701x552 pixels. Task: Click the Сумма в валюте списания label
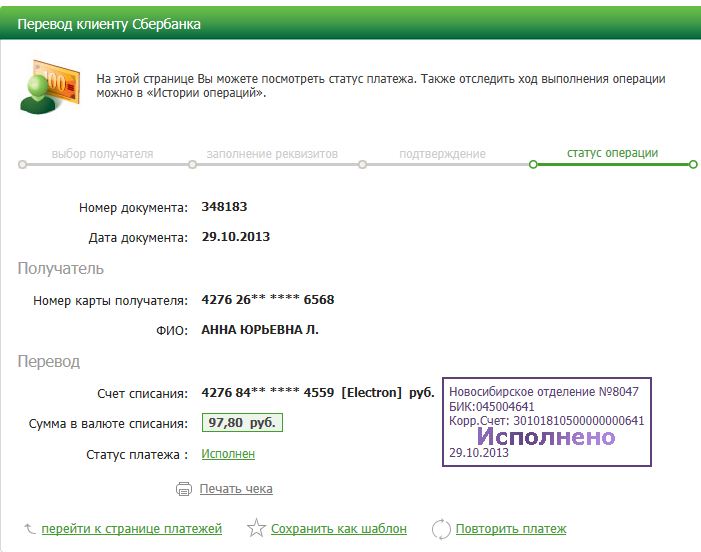pyautogui.click(x=108, y=423)
